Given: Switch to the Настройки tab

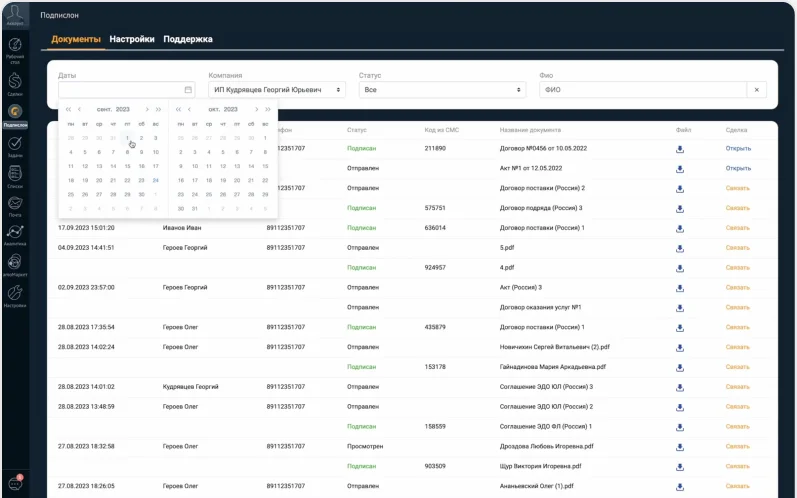Looking at the screenshot, I should 132,39.
